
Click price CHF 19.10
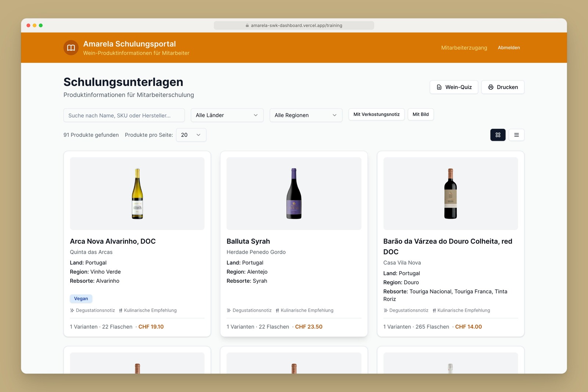tap(151, 327)
